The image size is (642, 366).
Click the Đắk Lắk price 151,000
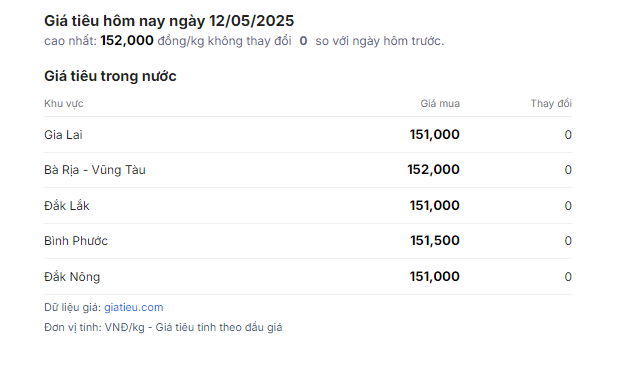(x=435, y=206)
